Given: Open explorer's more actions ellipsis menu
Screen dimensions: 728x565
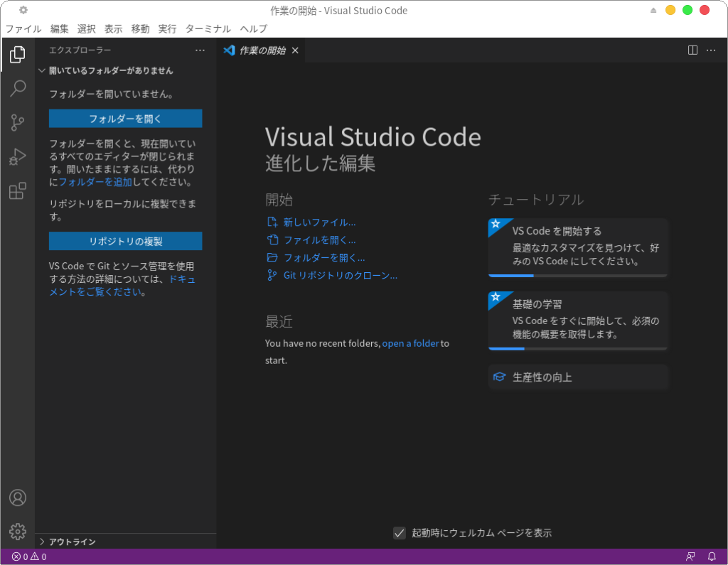Looking at the screenshot, I should coord(200,50).
